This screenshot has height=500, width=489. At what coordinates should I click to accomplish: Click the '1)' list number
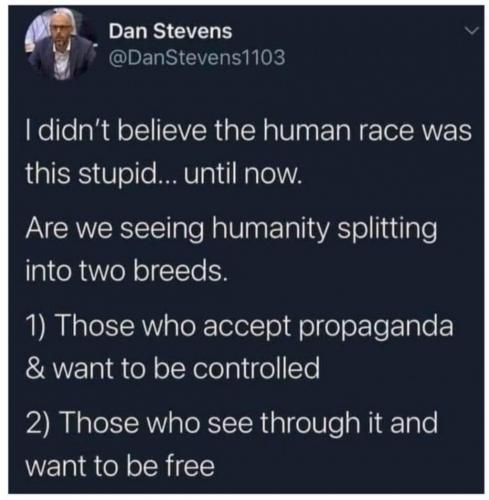(x=37, y=325)
